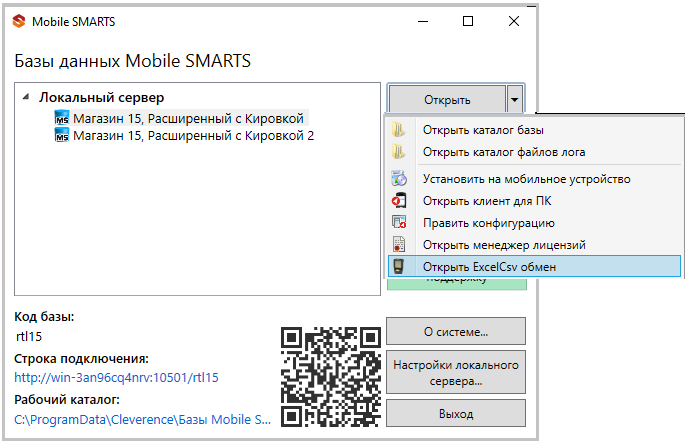Image resolution: width=689 pixels, height=441 pixels.
Task: Maximize the Mobile SMARTS window
Action: tap(468, 21)
